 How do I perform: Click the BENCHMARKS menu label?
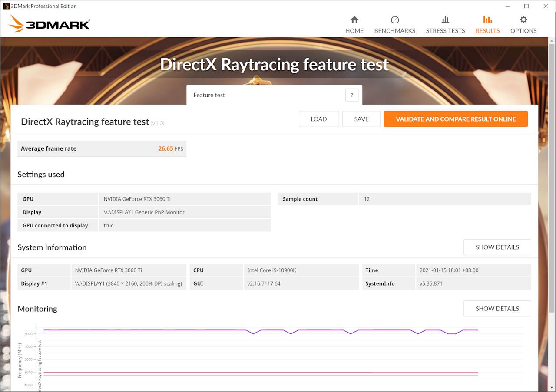pyautogui.click(x=395, y=31)
